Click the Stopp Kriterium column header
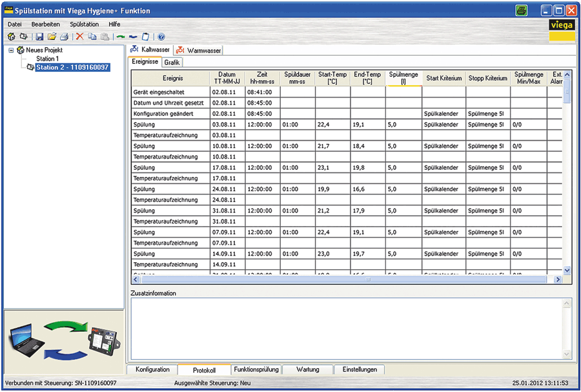The image size is (581, 392). (x=488, y=78)
